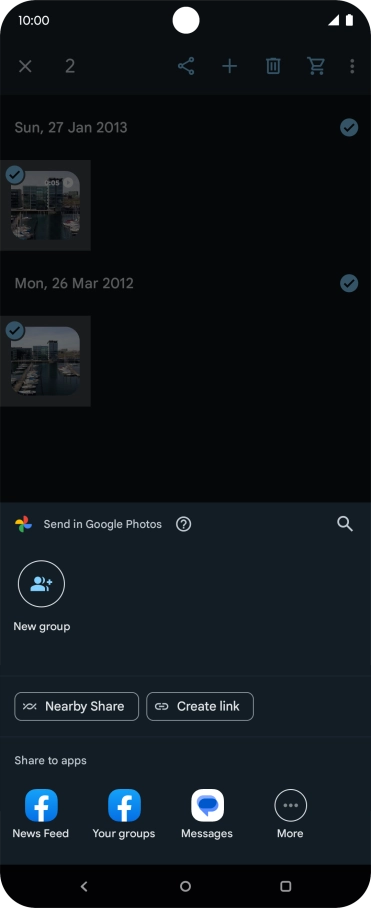Image resolution: width=371 pixels, height=908 pixels.
Task: Open the shopping cart order icon
Action: coord(316,66)
